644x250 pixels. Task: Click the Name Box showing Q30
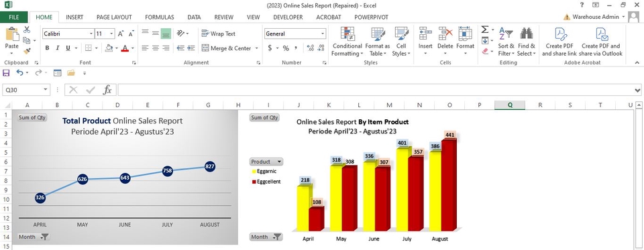26,90
